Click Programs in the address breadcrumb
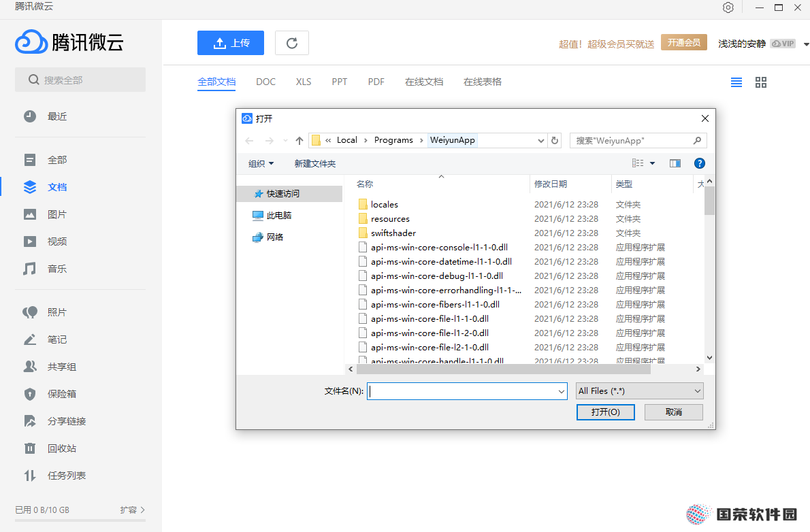Image resolution: width=810 pixels, height=532 pixels. (393, 141)
